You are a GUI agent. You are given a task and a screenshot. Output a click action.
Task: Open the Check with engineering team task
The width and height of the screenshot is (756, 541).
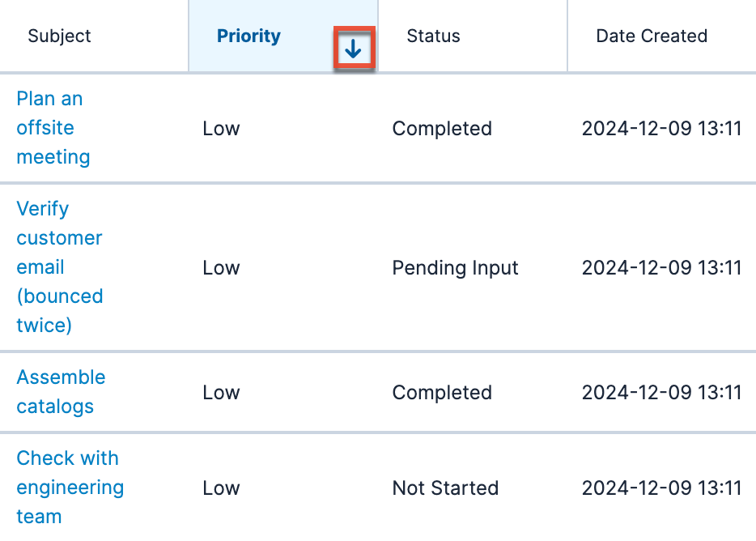coord(70,488)
